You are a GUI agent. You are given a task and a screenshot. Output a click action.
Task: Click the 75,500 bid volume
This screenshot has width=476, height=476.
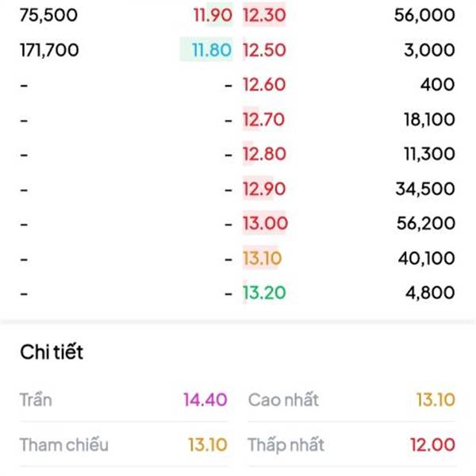click(x=49, y=15)
